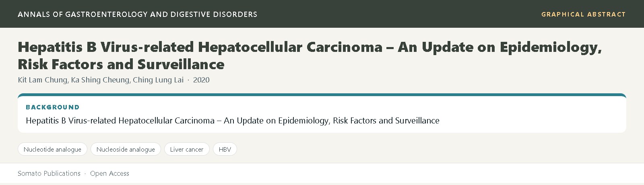Click the white footer strip empty area
This screenshot has width=644, height=185.
pos(382,173)
